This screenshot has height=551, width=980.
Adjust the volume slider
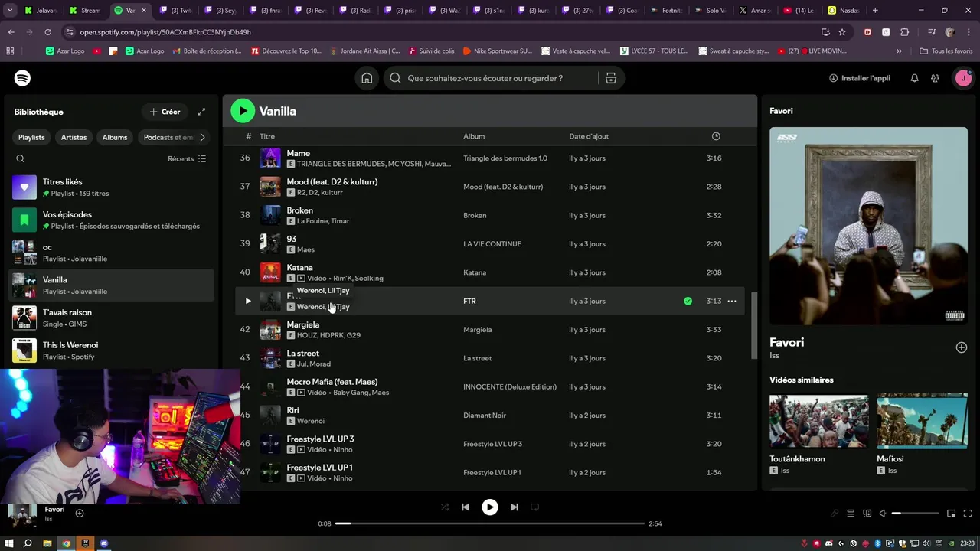click(916, 514)
